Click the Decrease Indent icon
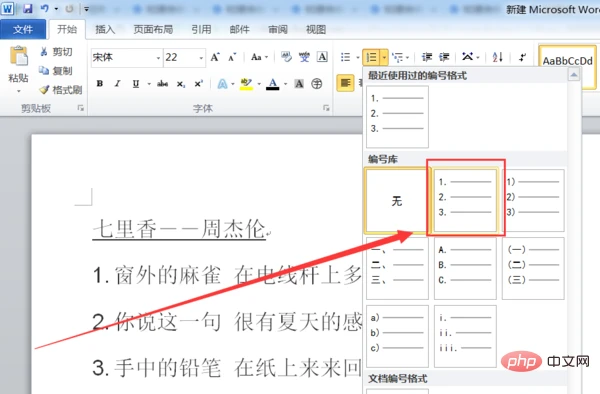The image size is (600, 394). point(427,57)
